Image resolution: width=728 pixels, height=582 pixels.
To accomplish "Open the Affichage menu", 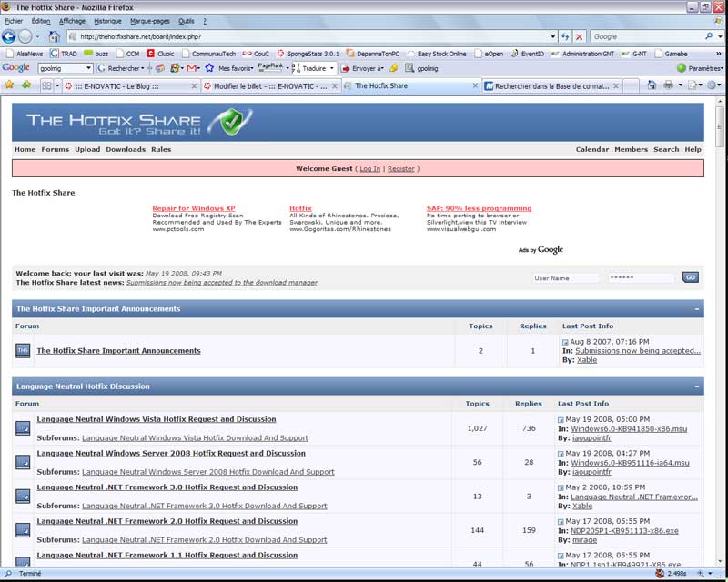I will click(x=72, y=21).
